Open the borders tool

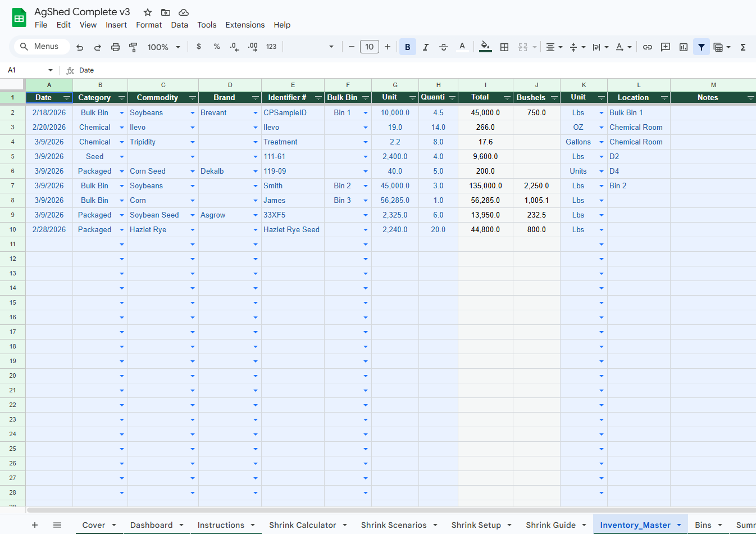(x=504, y=47)
